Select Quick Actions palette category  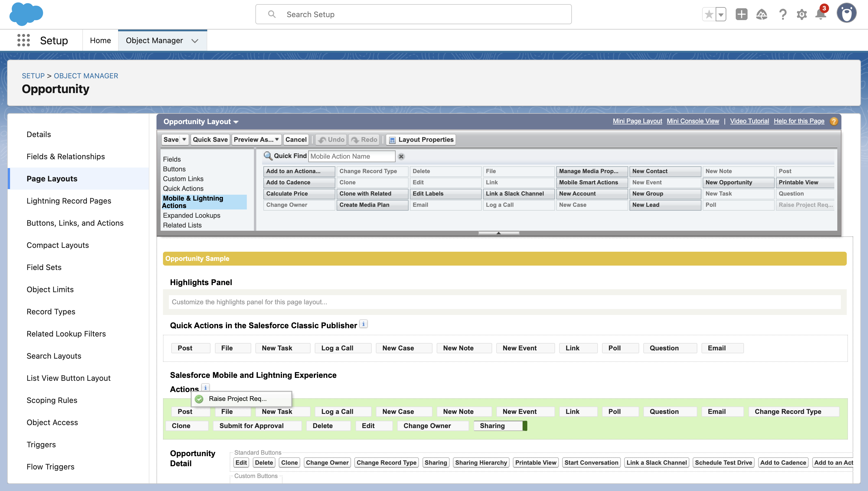point(183,188)
